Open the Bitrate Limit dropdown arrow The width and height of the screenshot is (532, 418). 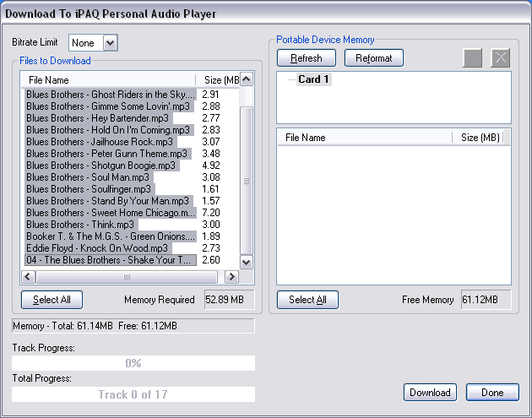pyautogui.click(x=111, y=43)
